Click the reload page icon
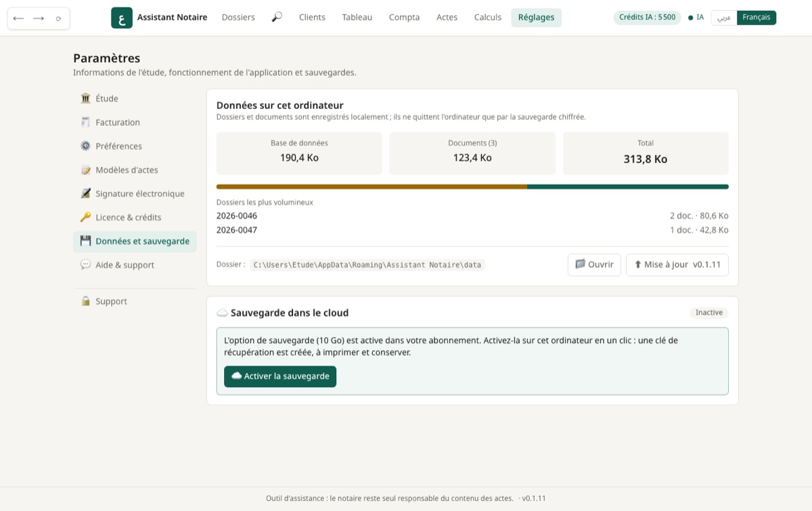Screen dimensions: 812x511 pyautogui.click(x=59, y=18)
